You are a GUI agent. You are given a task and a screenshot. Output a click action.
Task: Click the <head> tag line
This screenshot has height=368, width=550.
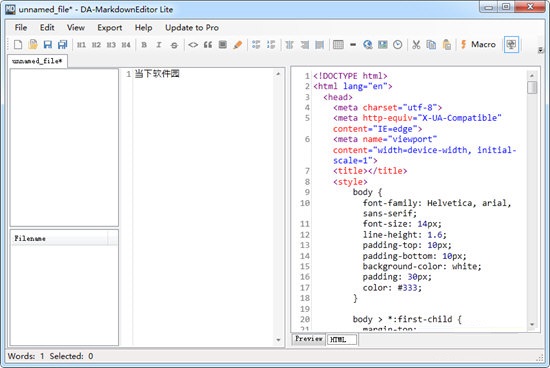(338, 97)
